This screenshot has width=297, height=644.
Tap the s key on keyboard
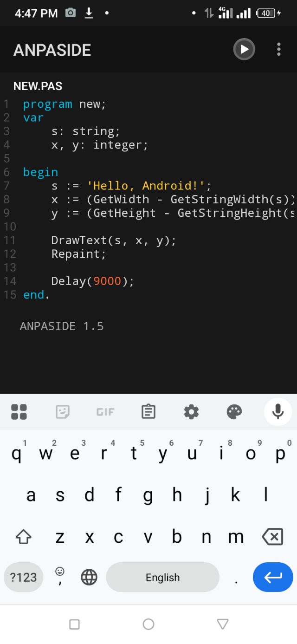pos(60,495)
